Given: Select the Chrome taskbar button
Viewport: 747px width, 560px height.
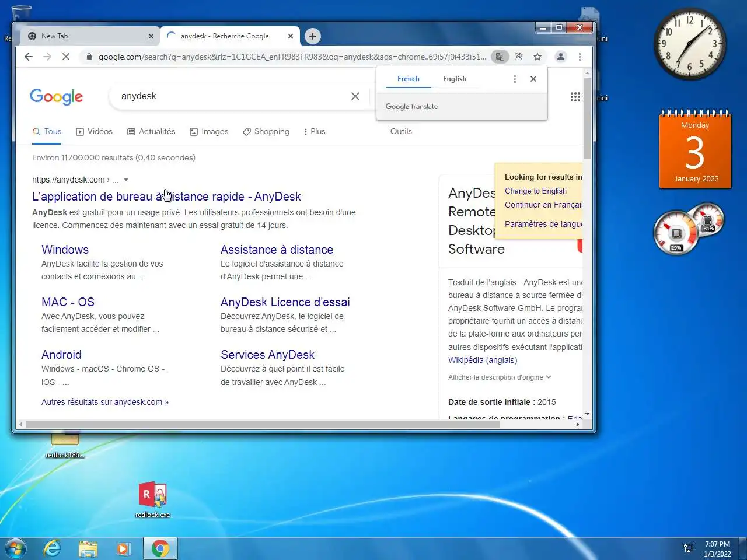Looking at the screenshot, I should [160, 548].
